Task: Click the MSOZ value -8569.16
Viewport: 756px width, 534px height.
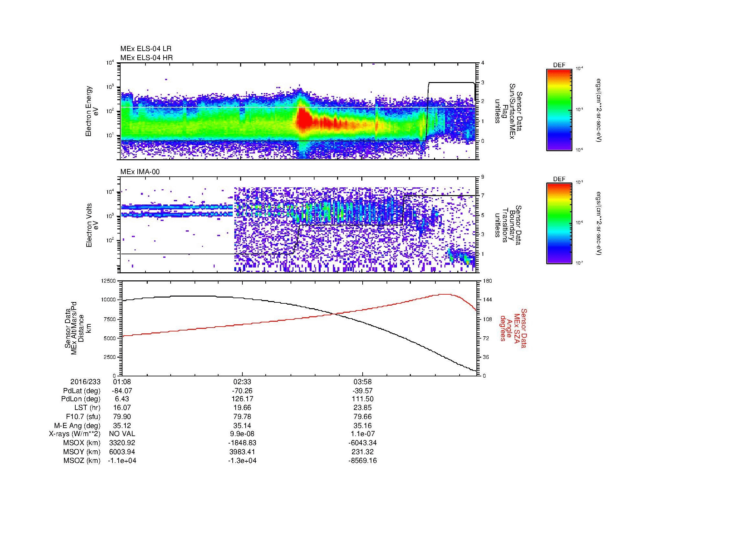Action: pos(363,461)
